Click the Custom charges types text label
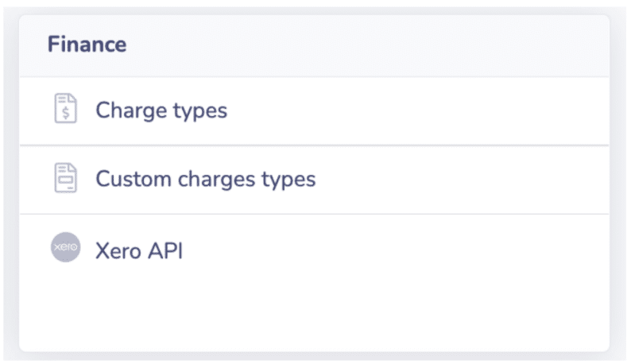631x364 pixels. click(x=206, y=179)
